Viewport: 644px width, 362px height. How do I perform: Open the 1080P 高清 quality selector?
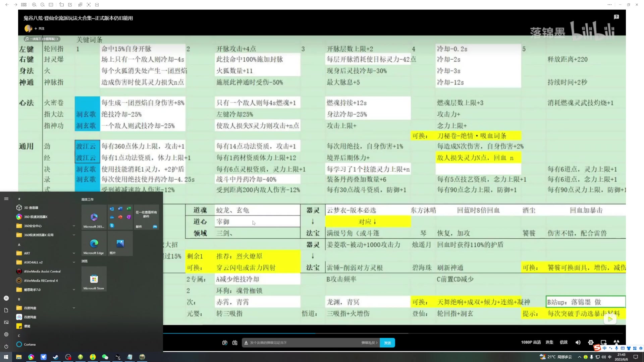[531, 342]
